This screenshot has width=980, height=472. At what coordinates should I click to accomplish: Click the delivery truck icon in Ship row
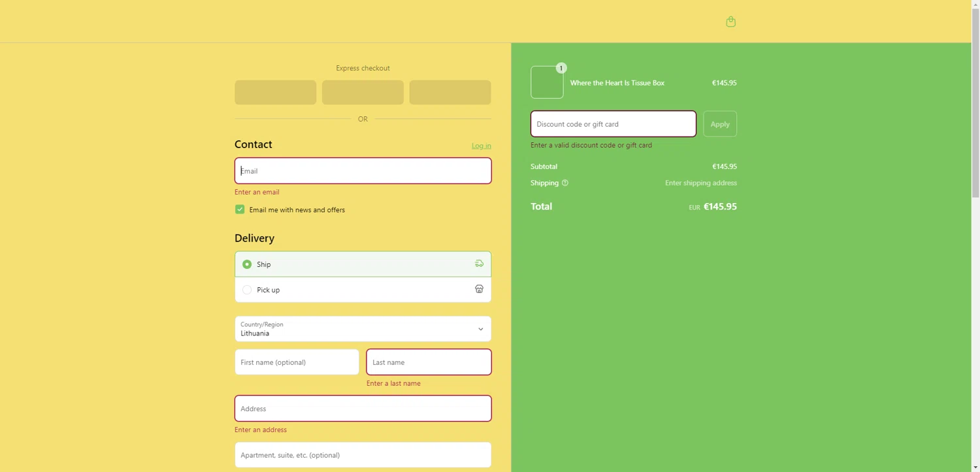pyautogui.click(x=479, y=264)
